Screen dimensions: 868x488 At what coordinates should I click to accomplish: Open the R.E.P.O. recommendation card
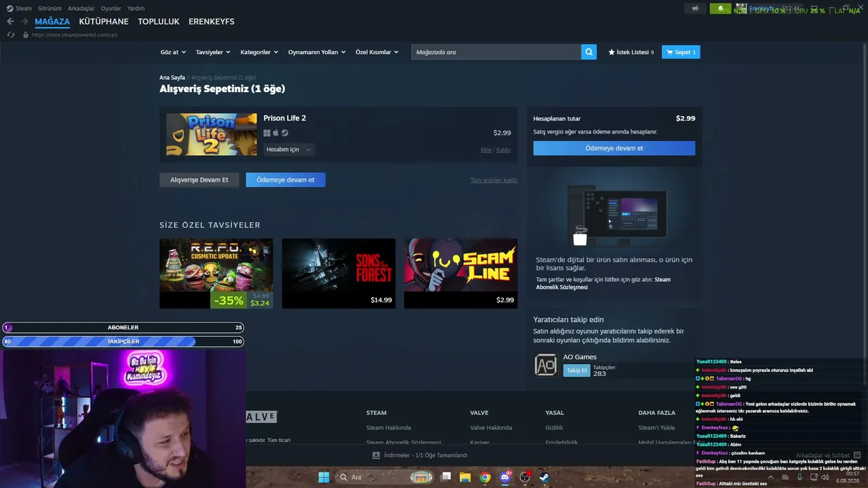(216, 273)
